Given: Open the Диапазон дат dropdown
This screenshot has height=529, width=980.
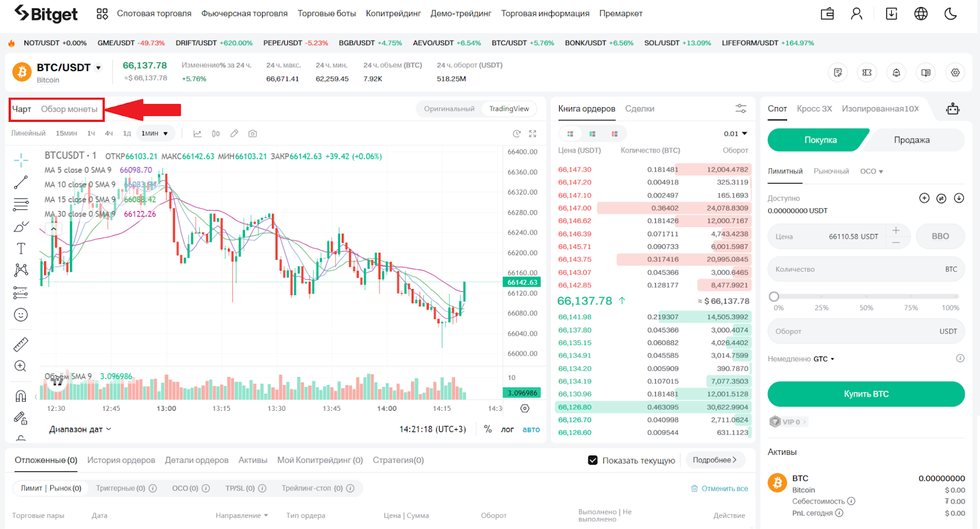Looking at the screenshot, I should [80, 429].
